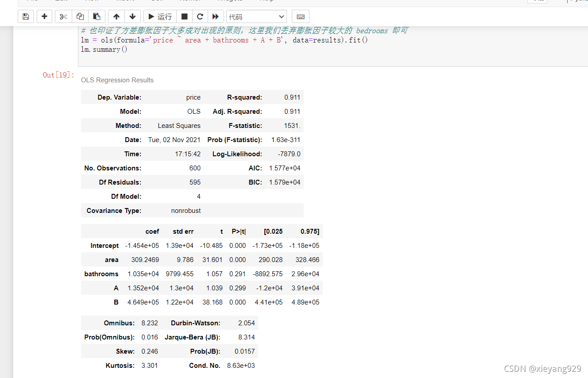Select the Kurtosis value 3.301
This screenshot has height=378, width=588.
150,366
